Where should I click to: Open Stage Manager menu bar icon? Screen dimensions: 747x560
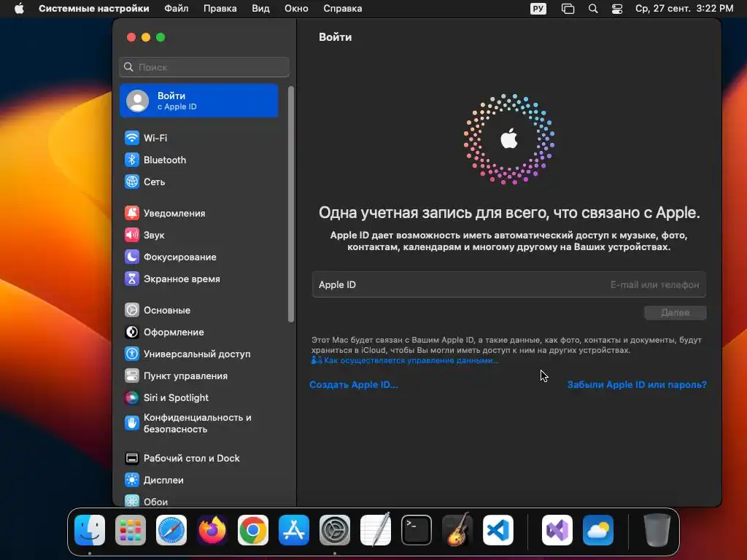click(x=568, y=9)
